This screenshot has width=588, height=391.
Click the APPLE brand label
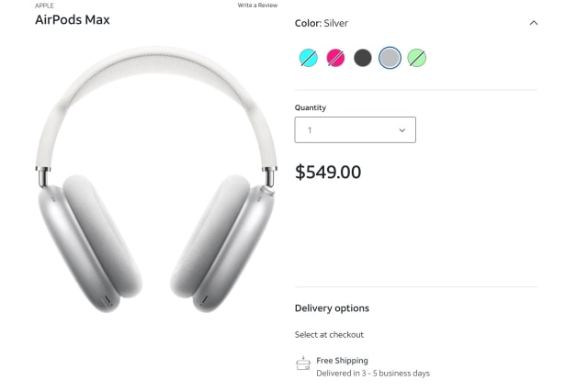click(x=44, y=6)
